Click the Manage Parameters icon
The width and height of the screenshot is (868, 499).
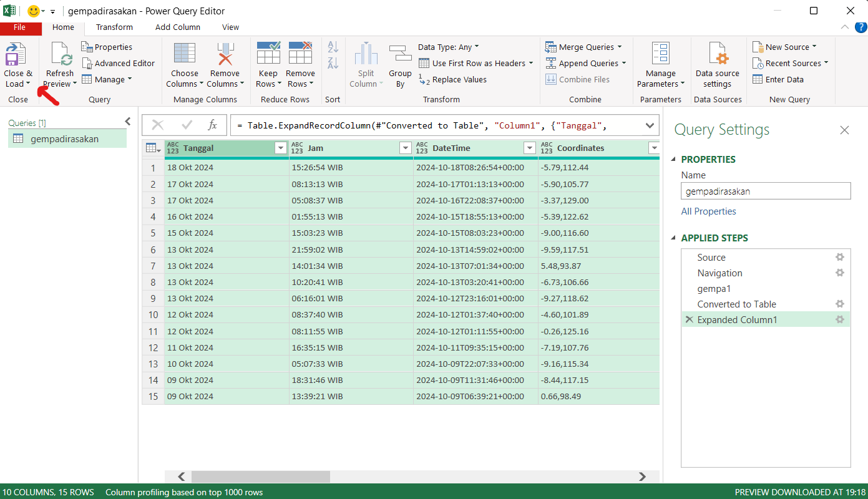pyautogui.click(x=660, y=54)
